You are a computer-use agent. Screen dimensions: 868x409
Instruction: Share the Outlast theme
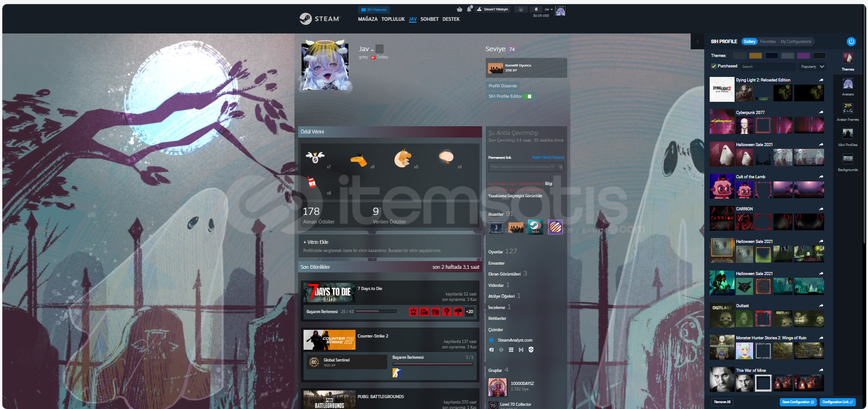coord(821,306)
